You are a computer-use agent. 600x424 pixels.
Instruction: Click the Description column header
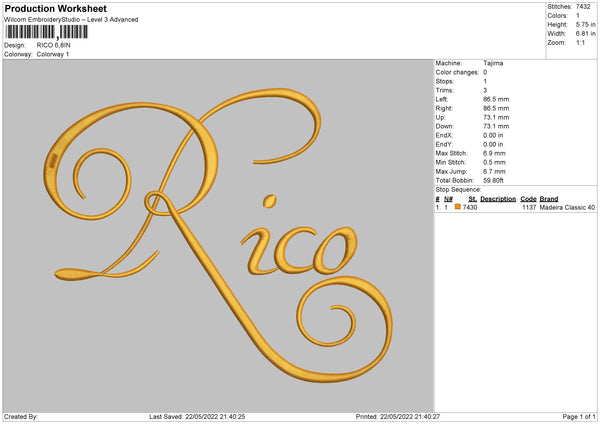(497, 198)
